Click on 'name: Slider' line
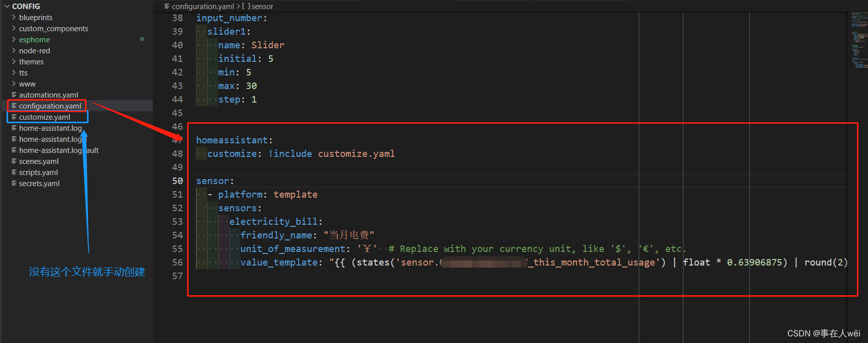The image size is (868, 343). pos(251,45)
